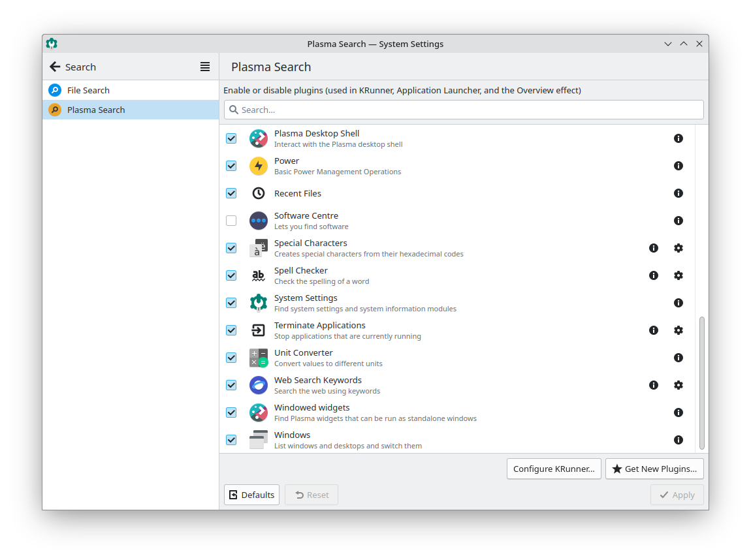
Task: Click the Software Centre three-dots icon
Action: click(259, 221)
